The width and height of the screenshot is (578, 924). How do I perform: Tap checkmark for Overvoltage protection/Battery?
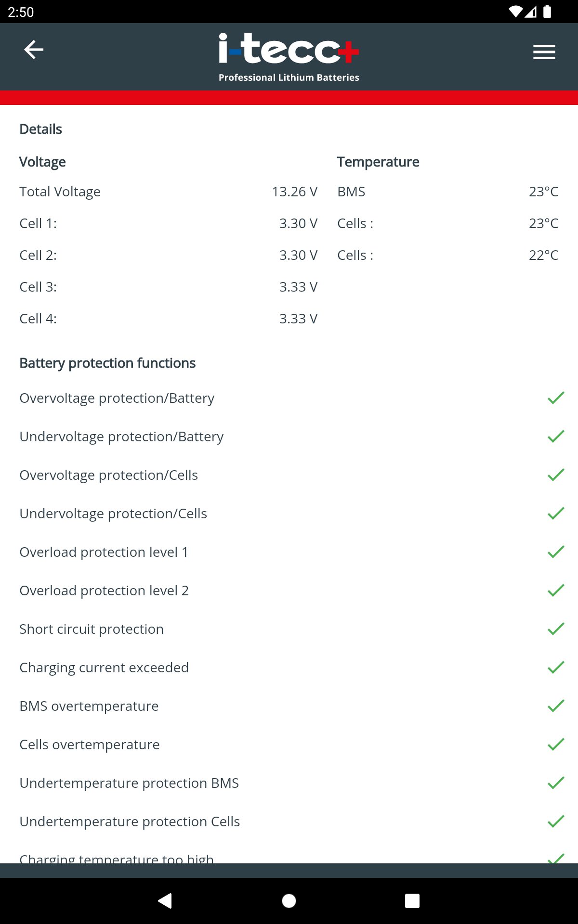(x=555, y=398)
